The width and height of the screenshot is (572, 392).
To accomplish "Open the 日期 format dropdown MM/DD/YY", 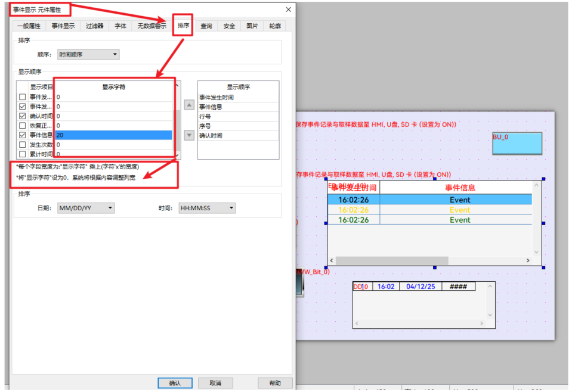I will point(86,209).
